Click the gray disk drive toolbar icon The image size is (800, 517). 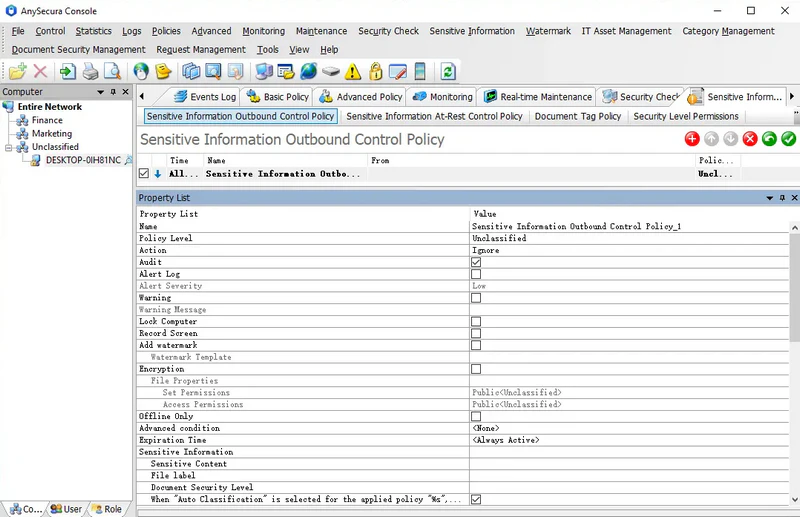(331, 71)
